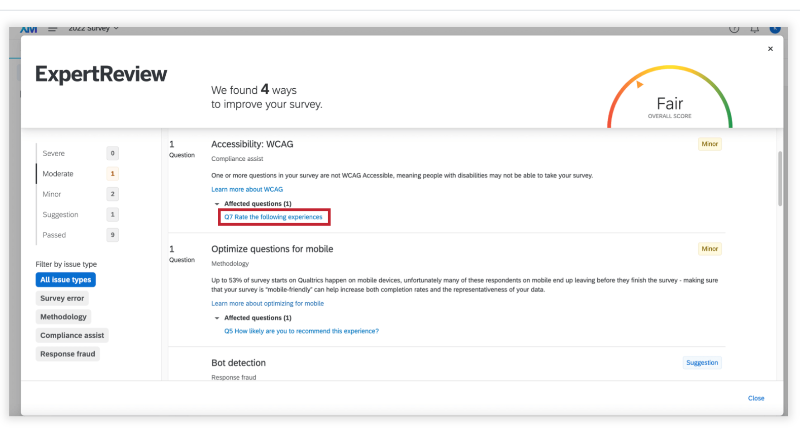Open the notifications bell icon

tap(755, 29)
